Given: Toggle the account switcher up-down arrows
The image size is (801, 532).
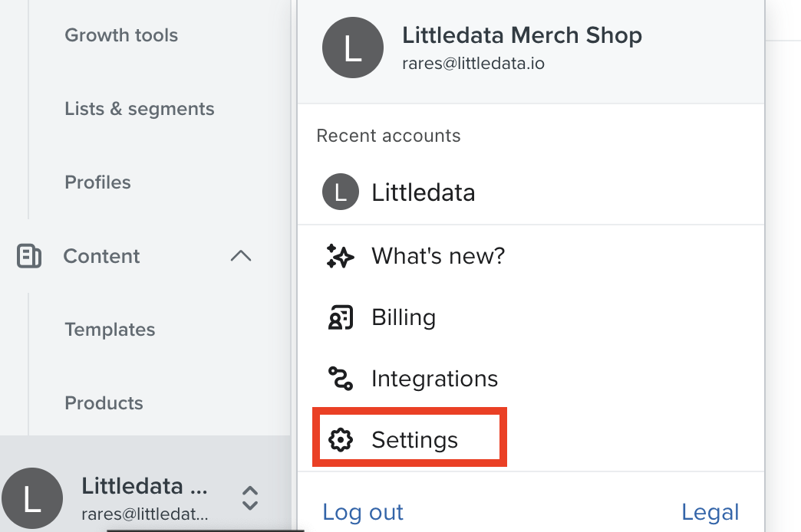Looking at the screenshot, I should 250,498.
